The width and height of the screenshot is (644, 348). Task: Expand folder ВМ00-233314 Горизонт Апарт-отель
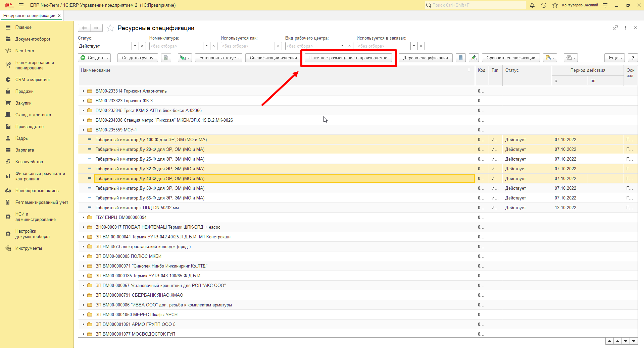(x=84, y=91)
